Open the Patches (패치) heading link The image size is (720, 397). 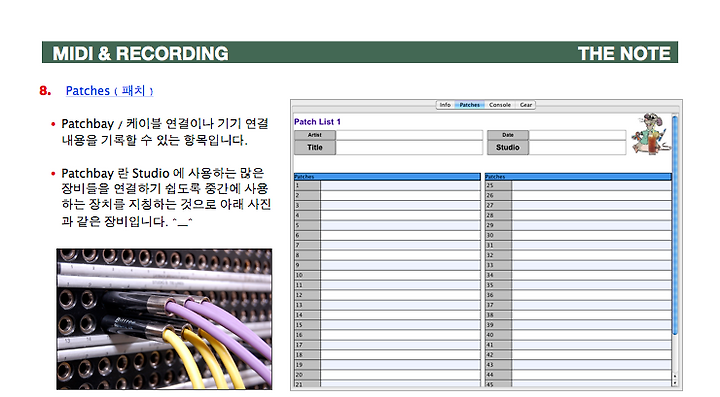point(109,90)
